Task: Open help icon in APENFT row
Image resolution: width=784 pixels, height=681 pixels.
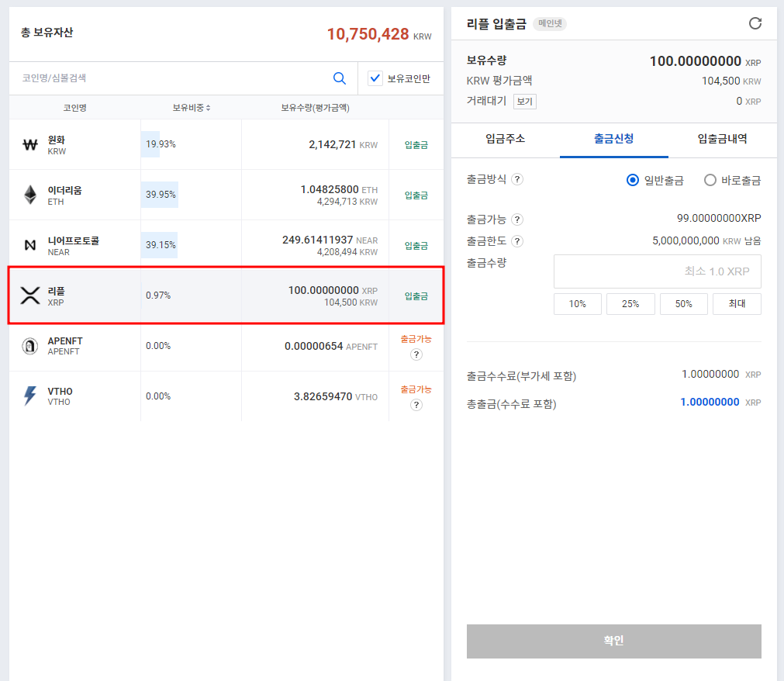Action: click(x=416, y=354)
